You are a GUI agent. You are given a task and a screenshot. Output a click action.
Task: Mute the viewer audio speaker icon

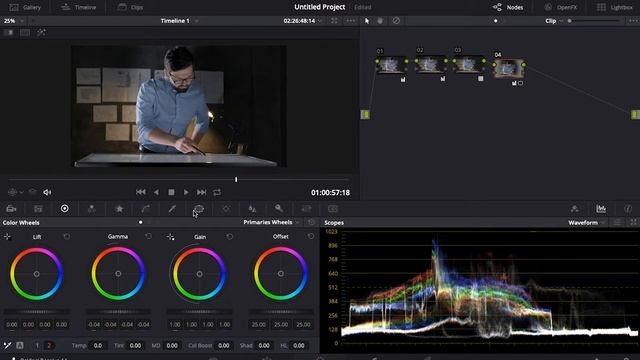tap(47, 192)
